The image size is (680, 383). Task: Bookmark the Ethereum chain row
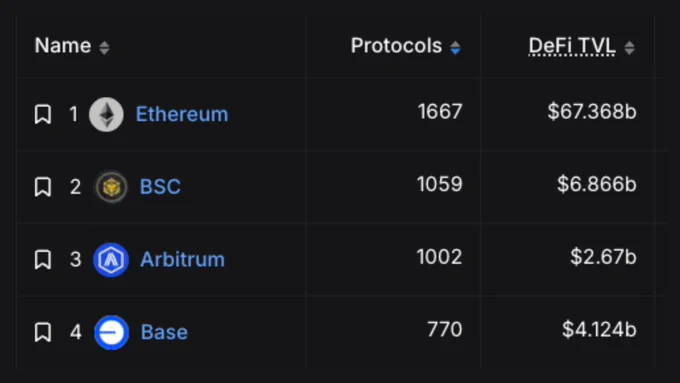(x=43, y=115)
